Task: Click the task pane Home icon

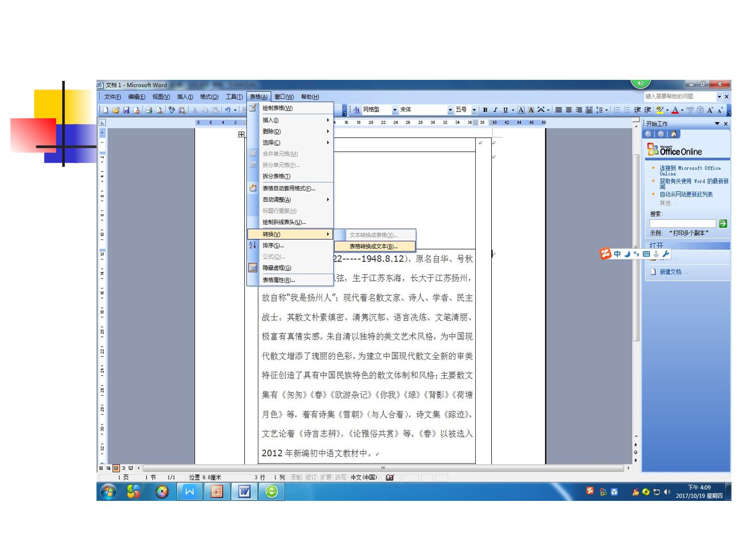Action: pos(673,134)
